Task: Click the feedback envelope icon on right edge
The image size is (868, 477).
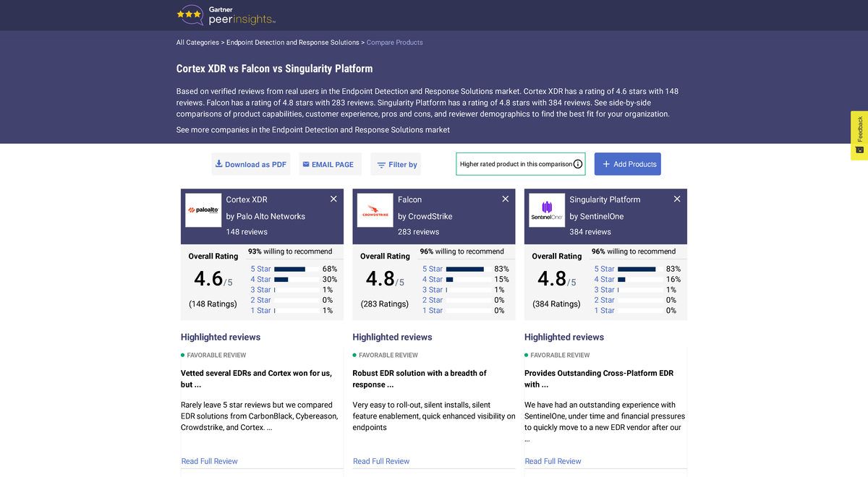Action: (x=859, y=150)
